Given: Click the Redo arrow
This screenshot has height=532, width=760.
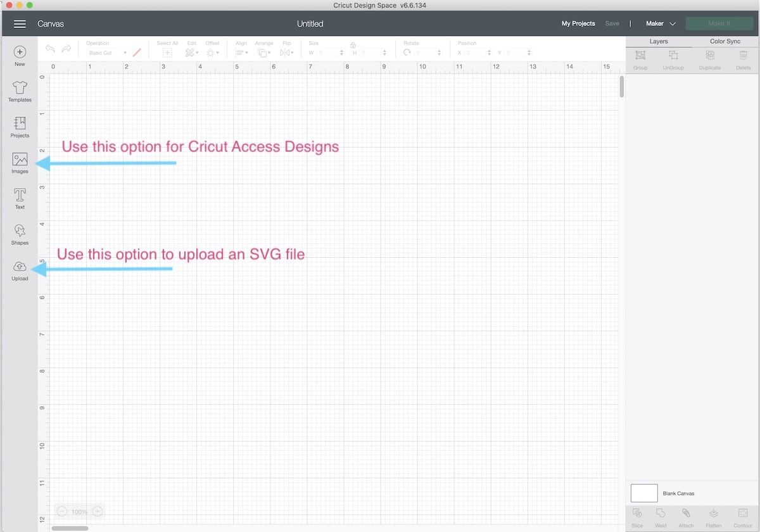Looking at the screenshot, I should pyautogui.click(x=66, y=49).
